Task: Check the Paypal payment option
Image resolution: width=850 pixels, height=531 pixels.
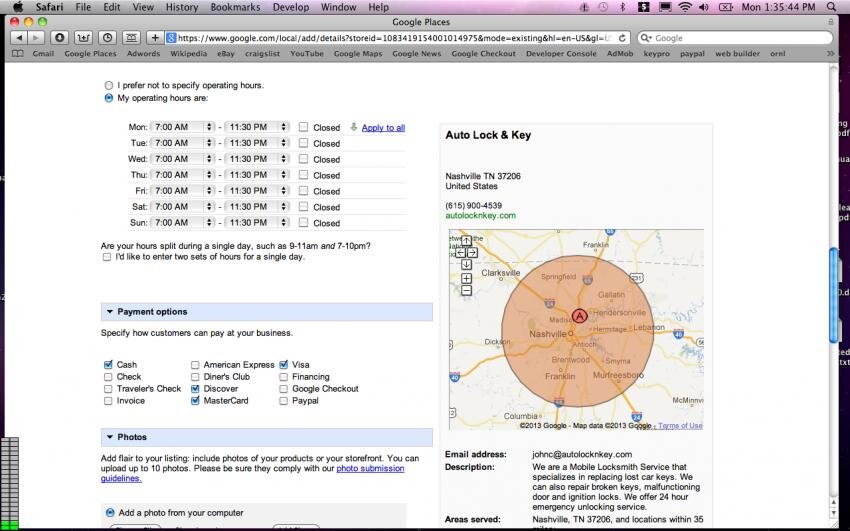Action: pos(284,401)
